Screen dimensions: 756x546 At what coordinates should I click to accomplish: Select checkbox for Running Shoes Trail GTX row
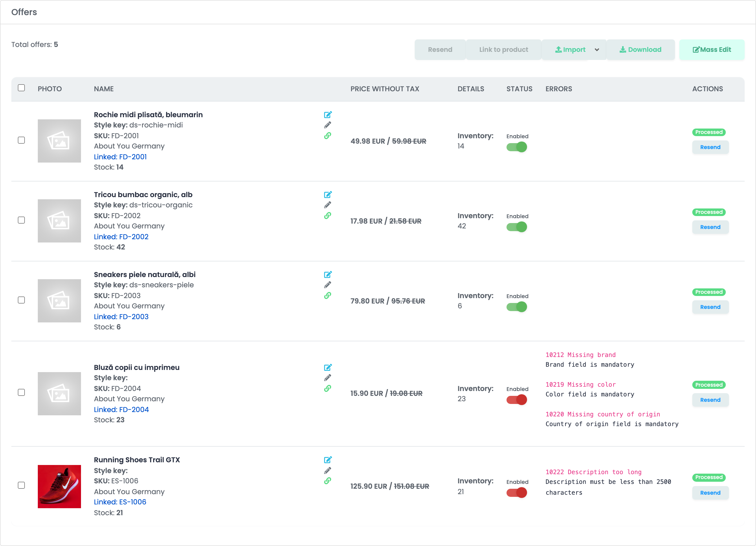click(21, 485)
